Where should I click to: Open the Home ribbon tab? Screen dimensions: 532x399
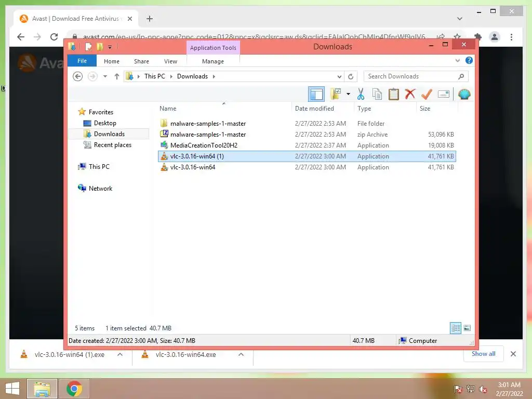pos(112,61)
